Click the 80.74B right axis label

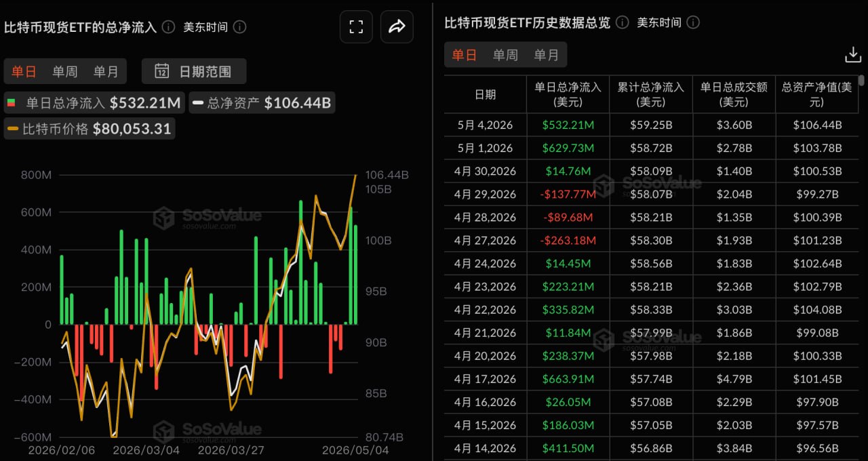click(x=384, y=437)
